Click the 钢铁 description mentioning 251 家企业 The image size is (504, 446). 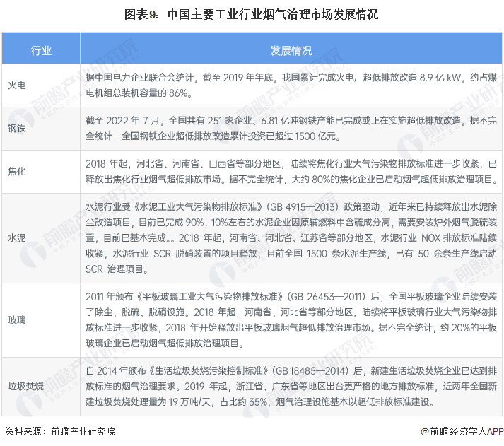click(291, 128)
